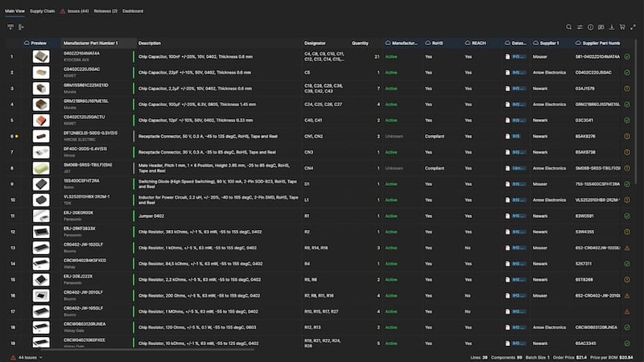This screenshot has height=362, width=644.
Task: Click the yellow dot marker on row 6
Action: (17, 136)
